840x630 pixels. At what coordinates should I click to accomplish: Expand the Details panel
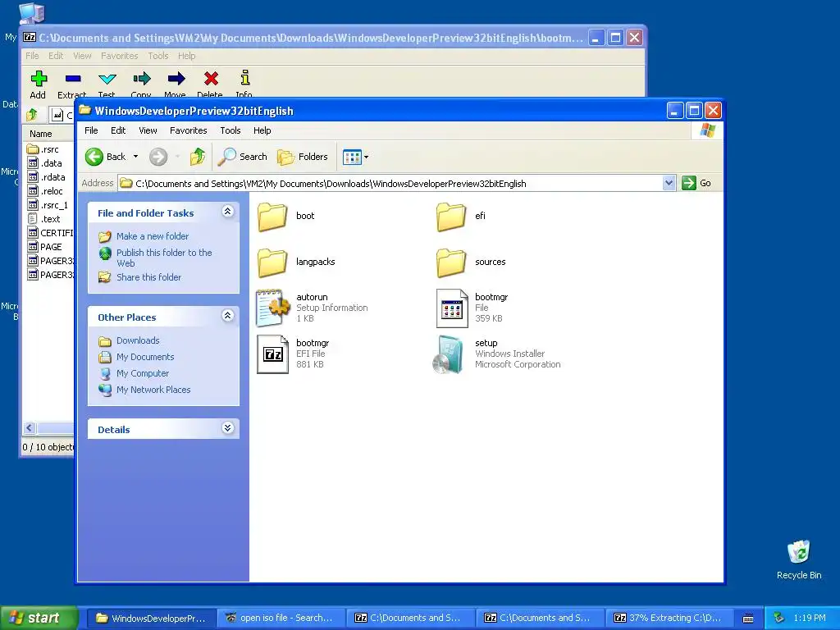(x=228, y=428)
